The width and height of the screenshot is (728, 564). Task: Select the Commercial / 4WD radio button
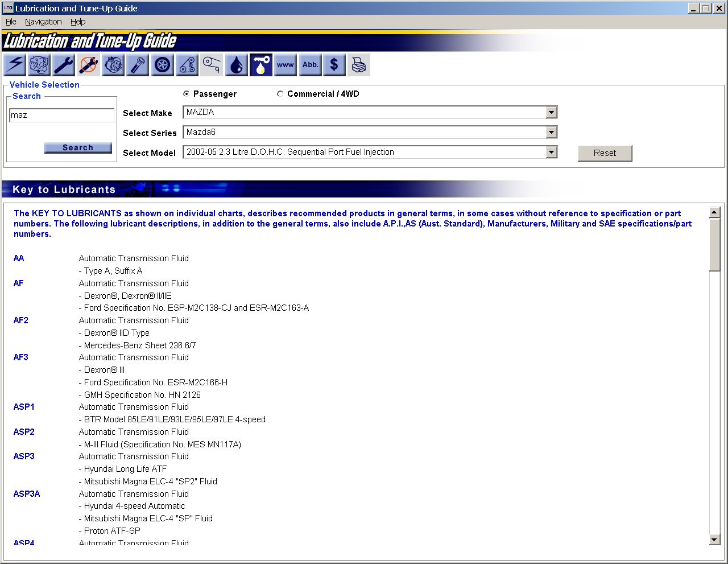(280, 94)
